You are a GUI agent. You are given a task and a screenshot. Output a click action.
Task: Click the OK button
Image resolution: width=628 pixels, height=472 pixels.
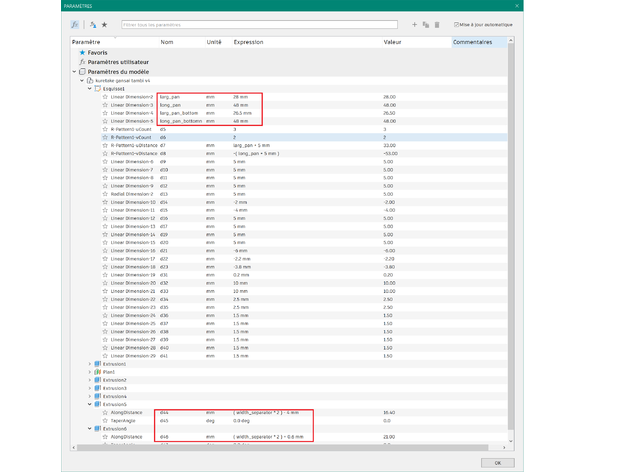point(497,463)
